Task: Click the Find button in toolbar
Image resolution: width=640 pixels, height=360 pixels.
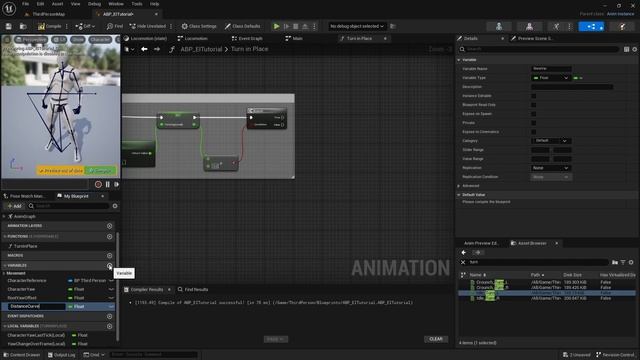Action: [x=115, y=26]
